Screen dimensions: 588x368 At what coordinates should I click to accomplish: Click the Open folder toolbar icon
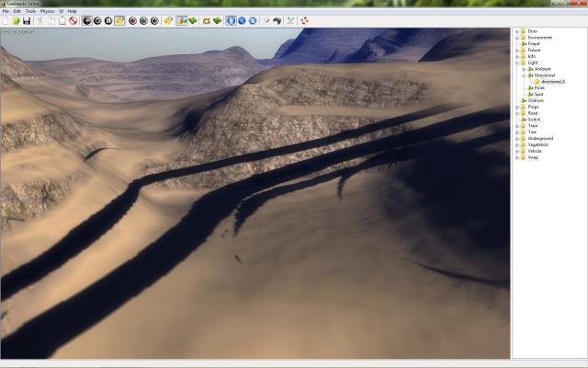(x=17, y=20)
